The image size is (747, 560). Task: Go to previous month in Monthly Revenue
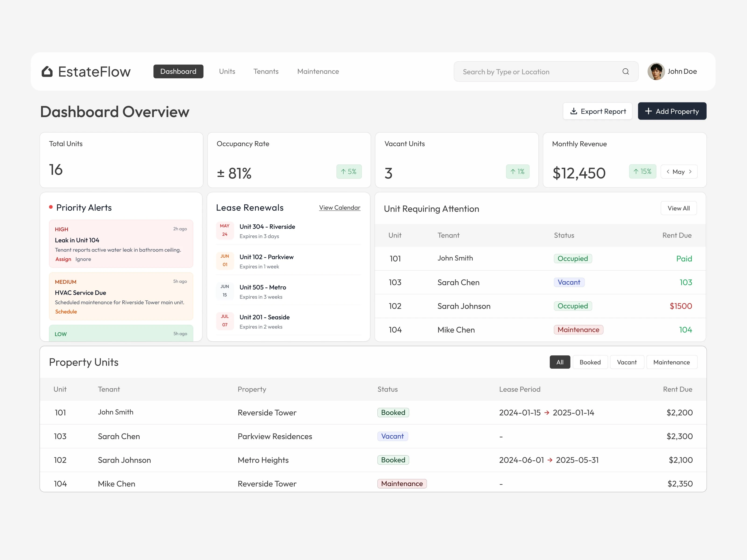668,171
